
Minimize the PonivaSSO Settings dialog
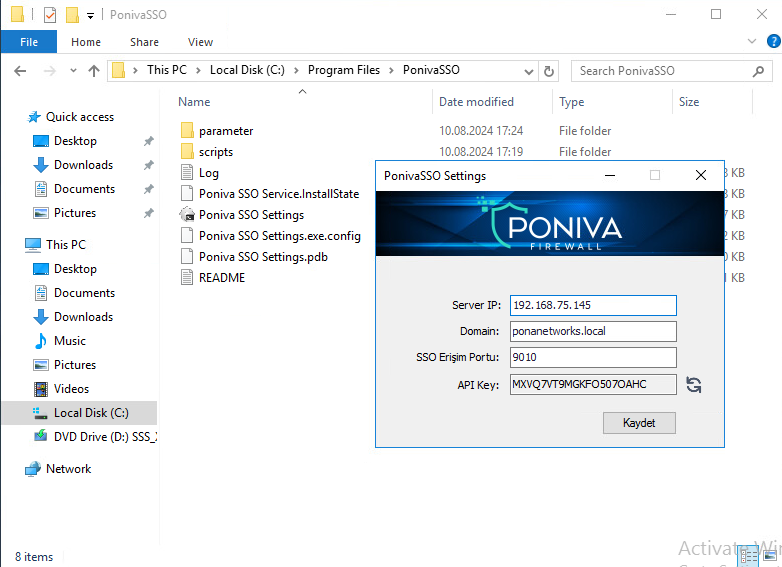[x=609, y=175]
